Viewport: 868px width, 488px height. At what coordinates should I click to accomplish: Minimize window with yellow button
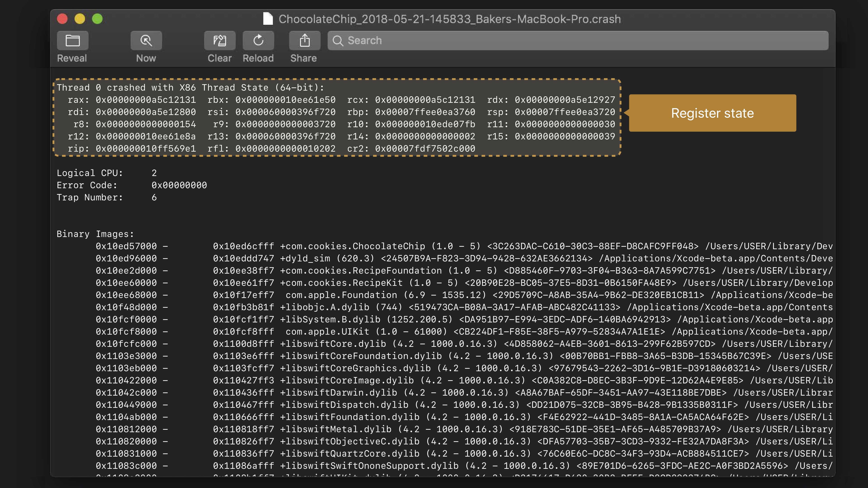click(x=80, y=19)
